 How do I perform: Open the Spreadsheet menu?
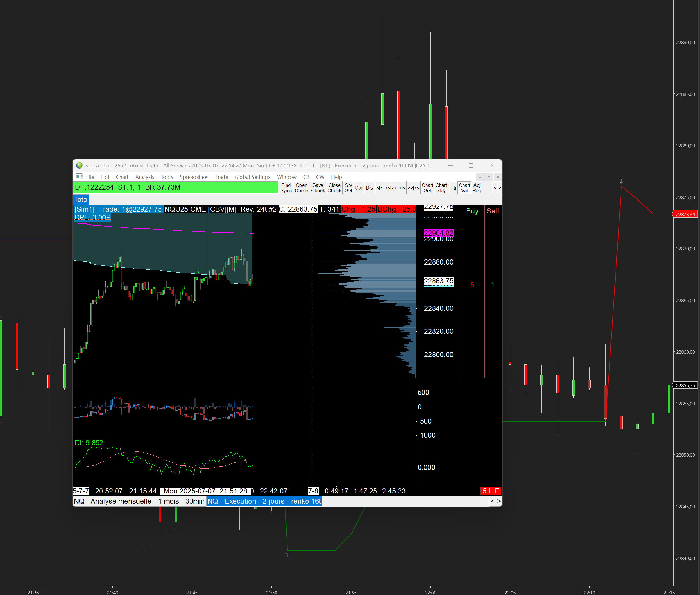click(194, 177)
